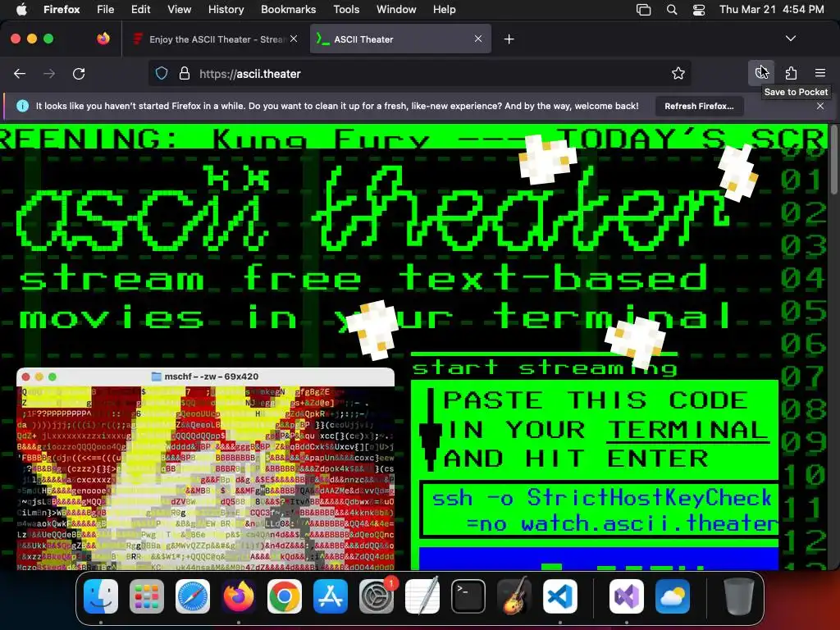
Task: Click Firefox icon in the Dock
Action: pyautogui.click(x=239, y=596)
